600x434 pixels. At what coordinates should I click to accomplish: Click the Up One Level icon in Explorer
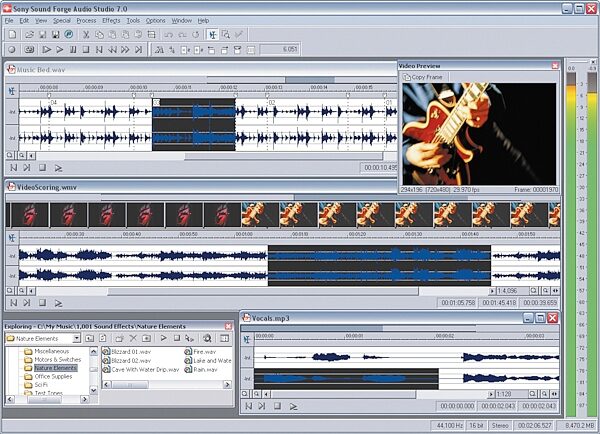coord(90,338)
